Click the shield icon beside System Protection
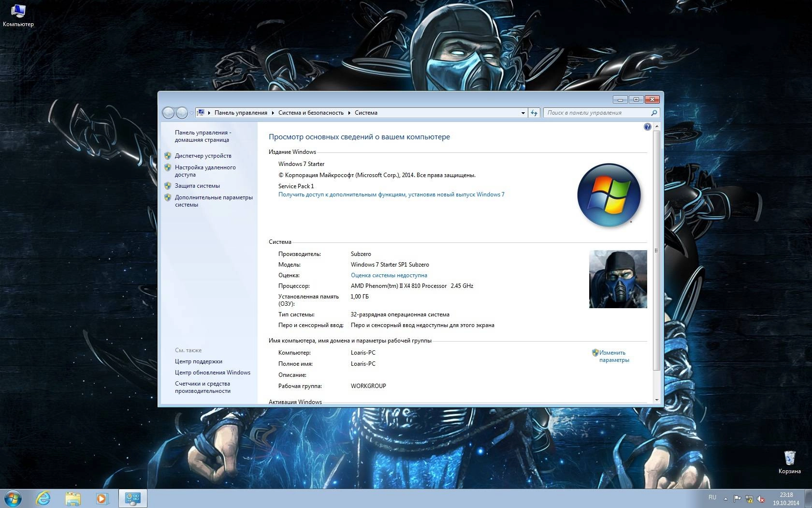Viewport: 812px width, 508px height. coord(168,186)
